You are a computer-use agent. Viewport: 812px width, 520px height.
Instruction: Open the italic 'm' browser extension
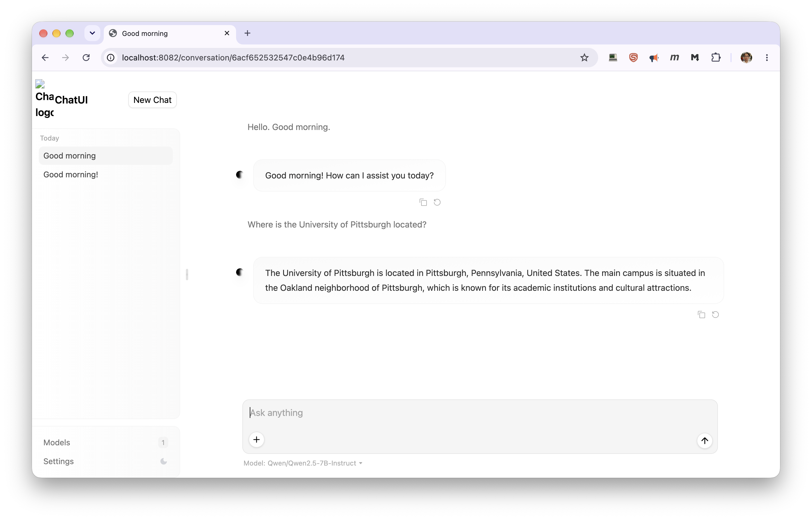click(675, 58)
